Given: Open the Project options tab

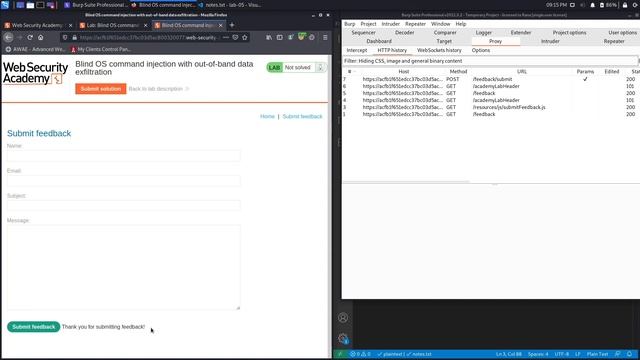Looking at the screenshot, I should point(569,33).
